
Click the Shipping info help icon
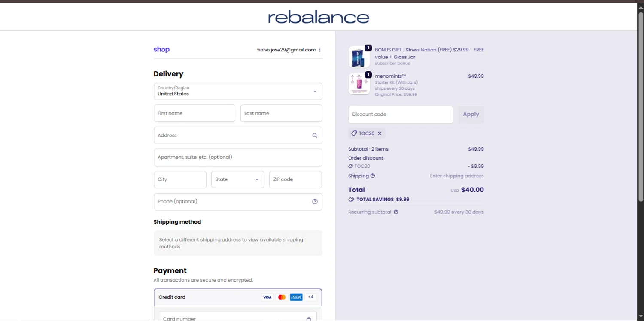(373, 176)
